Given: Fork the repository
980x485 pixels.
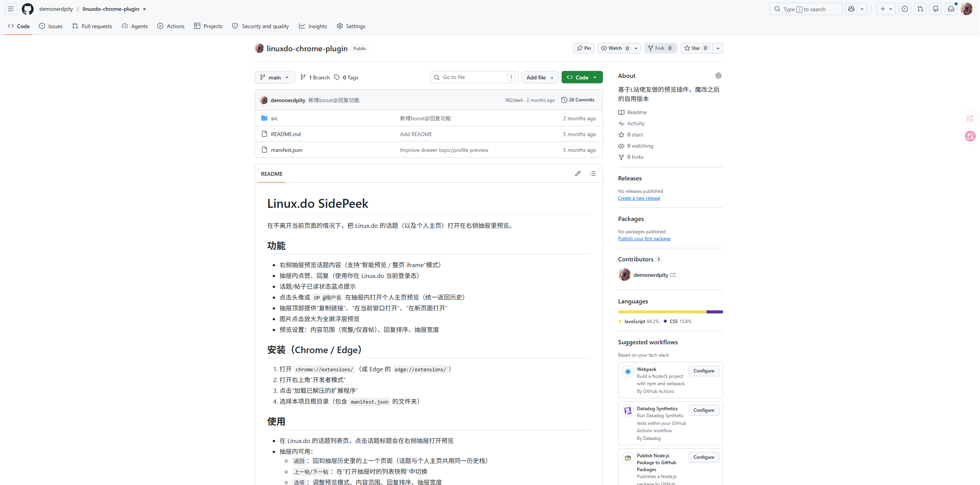Looking at the screenshot, I should click(x=661, y=48).
